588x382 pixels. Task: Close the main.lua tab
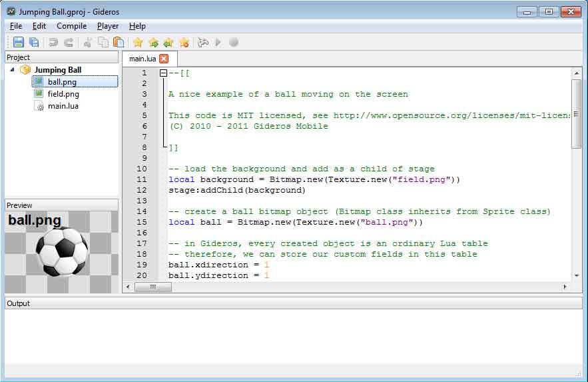164,59
